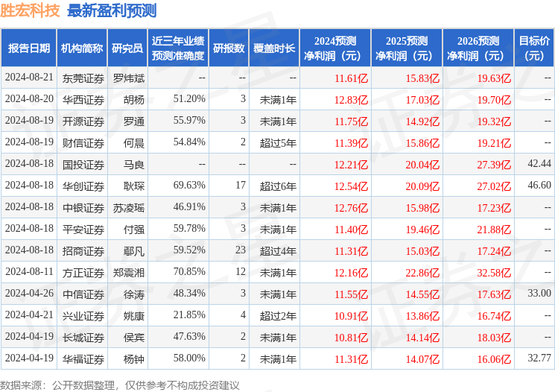Image resolution: width=555 pixels, height=392 pixels.
Task: Click researcher name 耿琛
Action: point(134,186)
